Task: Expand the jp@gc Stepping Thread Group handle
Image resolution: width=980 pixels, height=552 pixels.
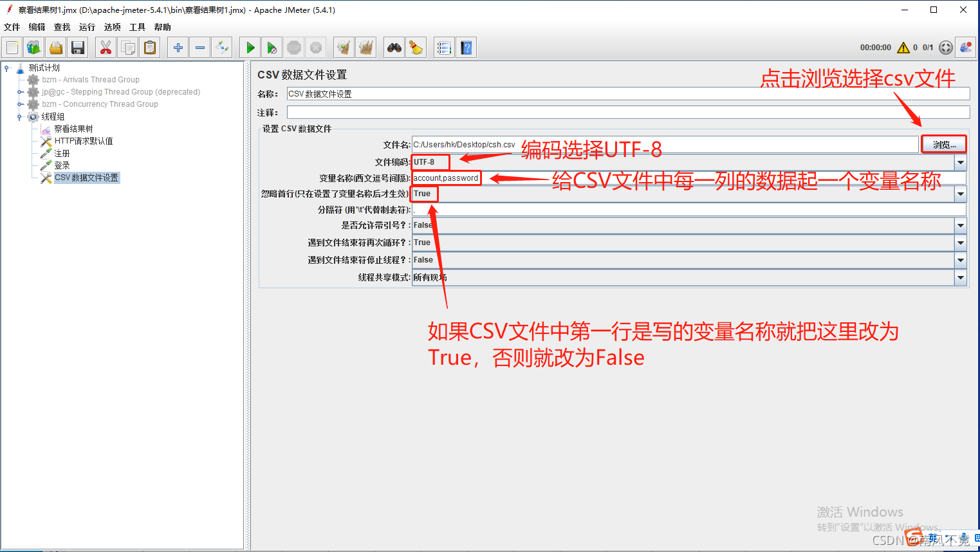Action: [20, 92]
